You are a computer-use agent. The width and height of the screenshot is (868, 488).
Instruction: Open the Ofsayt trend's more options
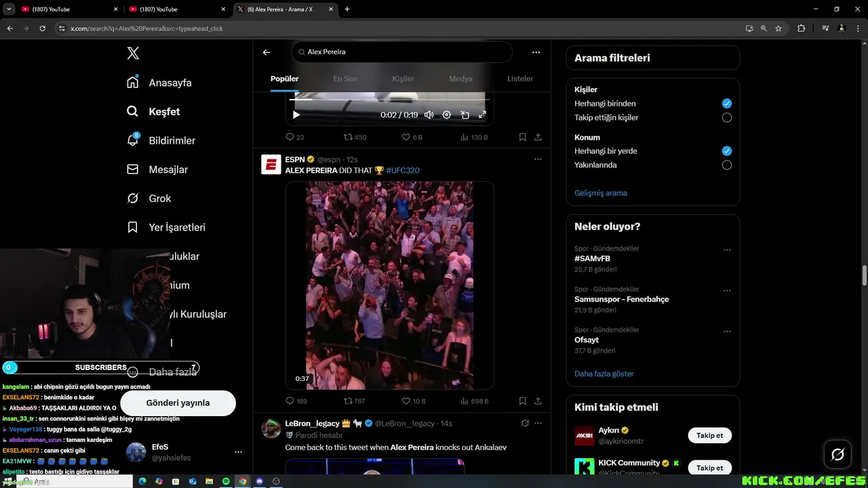[x=727, y=331]
